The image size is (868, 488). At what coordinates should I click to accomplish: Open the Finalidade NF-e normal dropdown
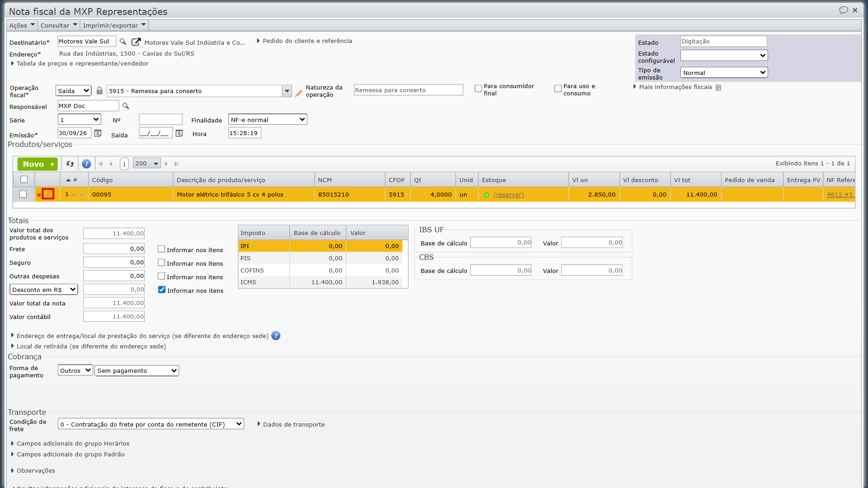click(268, 119)
